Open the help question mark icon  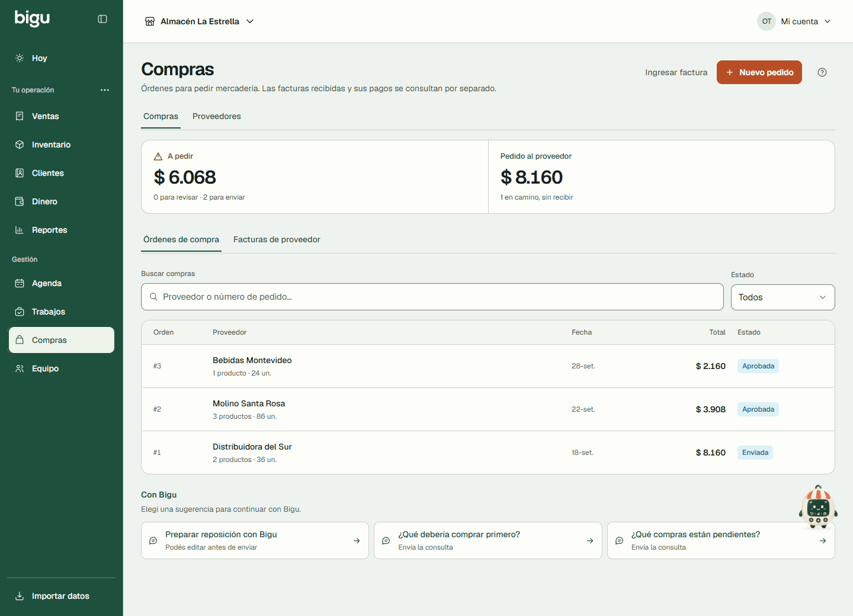pos(822,72)
